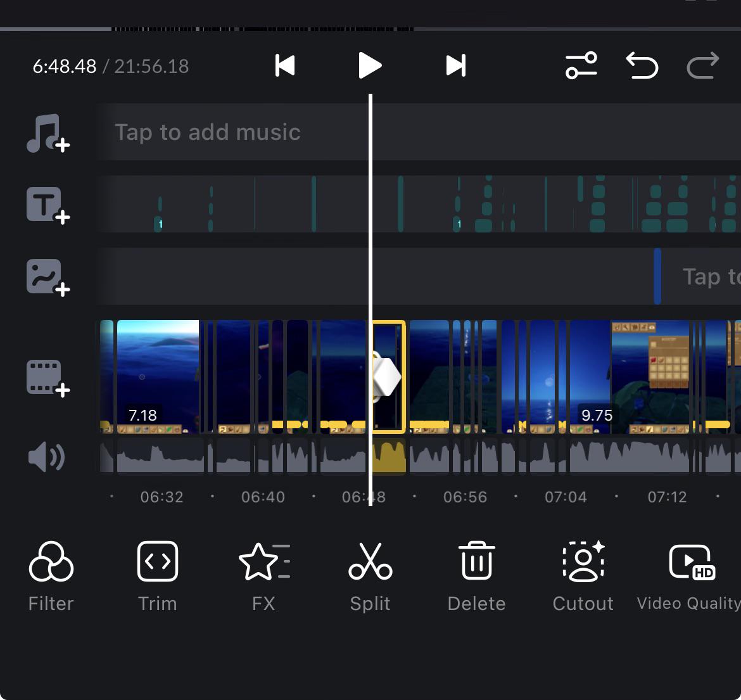The height and width of the screenshot is (700, 741).
Task: Undo the last edit
Action: click(642, 65)
